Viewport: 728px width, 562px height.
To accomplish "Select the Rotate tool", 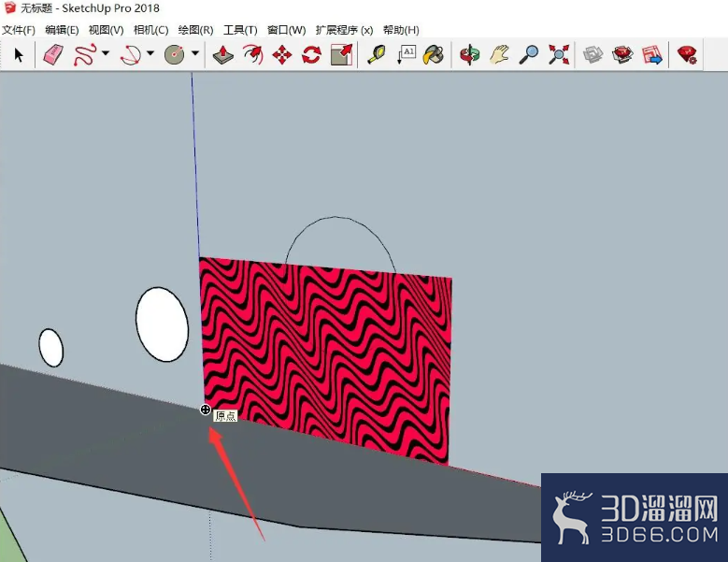I will 311,55.
